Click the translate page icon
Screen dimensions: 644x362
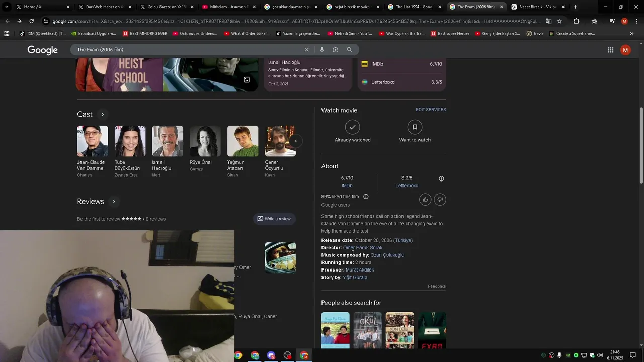click(x=548, y=21)
